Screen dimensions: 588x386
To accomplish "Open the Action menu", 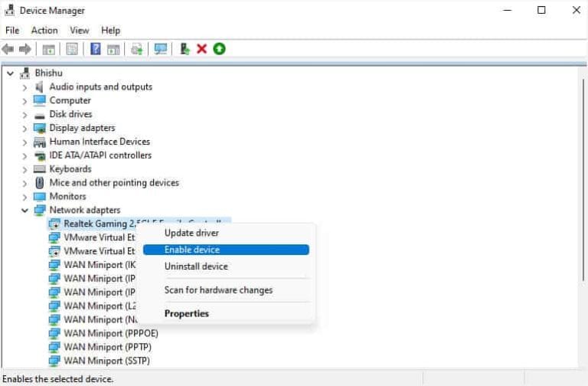I will pos(44,31).
